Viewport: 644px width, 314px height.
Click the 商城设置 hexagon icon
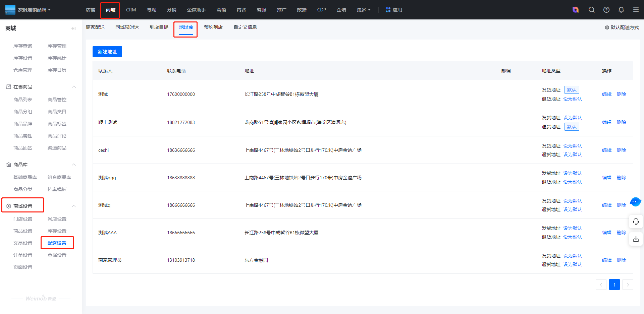coord(9,206)
